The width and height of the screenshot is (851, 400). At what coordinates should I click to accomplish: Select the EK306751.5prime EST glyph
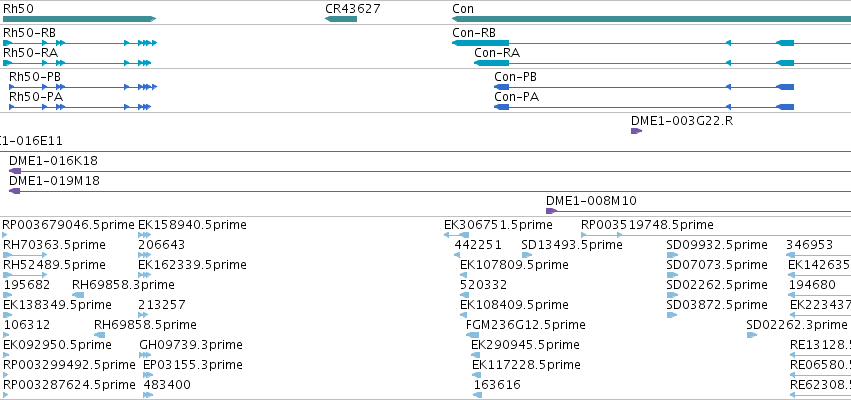pos(456,235)
